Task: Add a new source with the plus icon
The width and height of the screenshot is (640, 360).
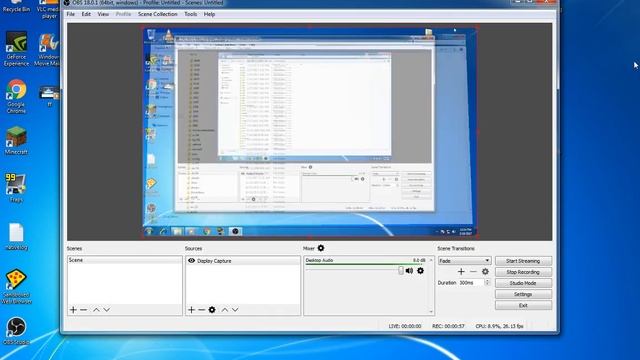Action: click(191, 310)
